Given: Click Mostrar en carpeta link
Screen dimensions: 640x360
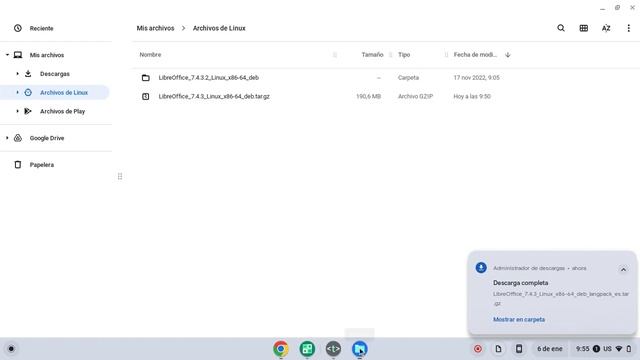Looking at the screenshot, I should click(519, 319).
